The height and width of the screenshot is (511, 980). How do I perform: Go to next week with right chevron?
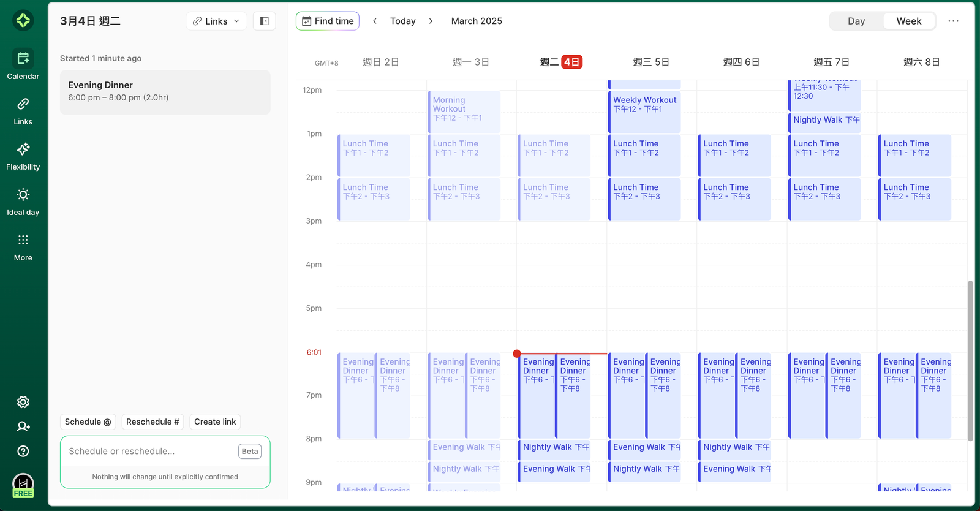pos(431,21)
